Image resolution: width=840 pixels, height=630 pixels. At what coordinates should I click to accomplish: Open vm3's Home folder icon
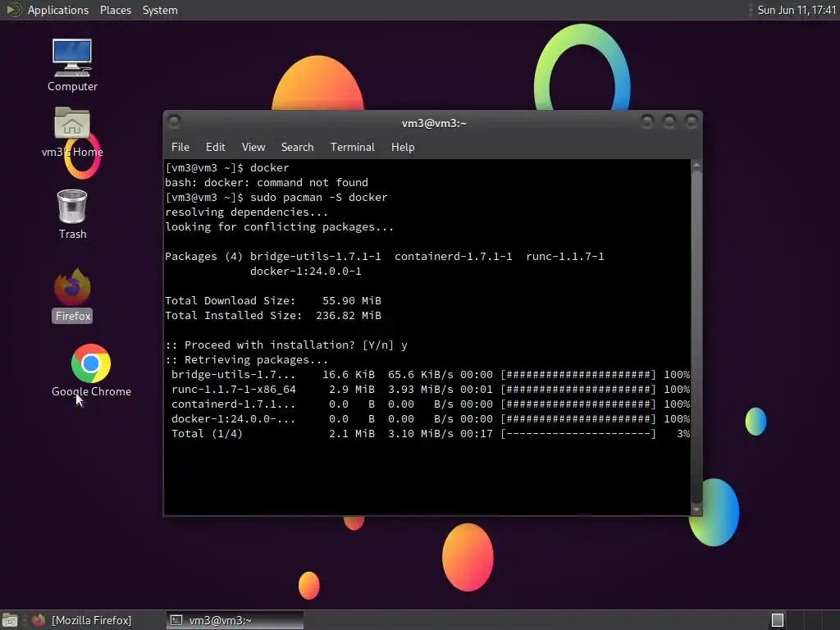click(72, 132)
